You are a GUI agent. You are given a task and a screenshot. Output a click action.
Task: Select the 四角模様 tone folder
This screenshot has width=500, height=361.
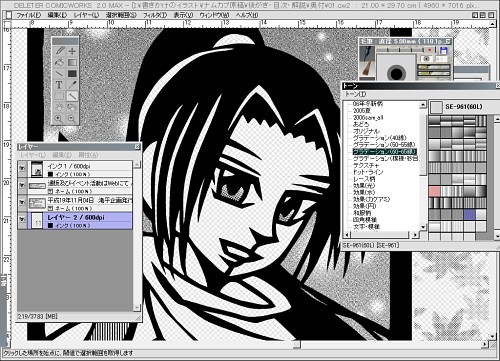[365, 220]
